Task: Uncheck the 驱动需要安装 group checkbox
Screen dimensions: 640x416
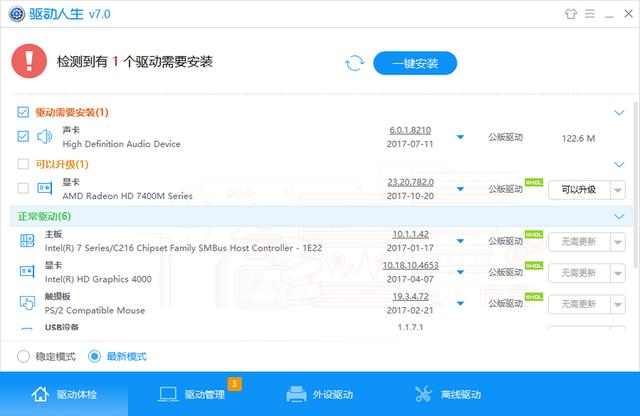Action: click(x=23, y=112)
